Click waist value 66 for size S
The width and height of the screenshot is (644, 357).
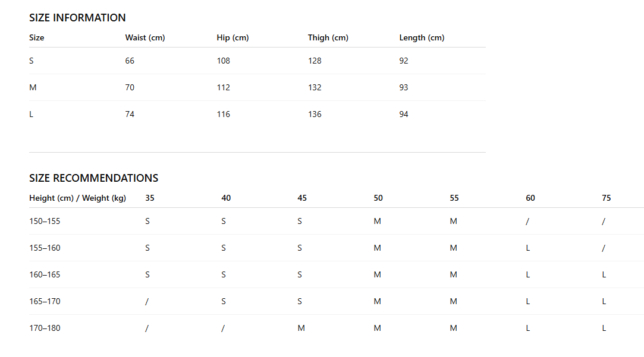(x=130, y=61)
